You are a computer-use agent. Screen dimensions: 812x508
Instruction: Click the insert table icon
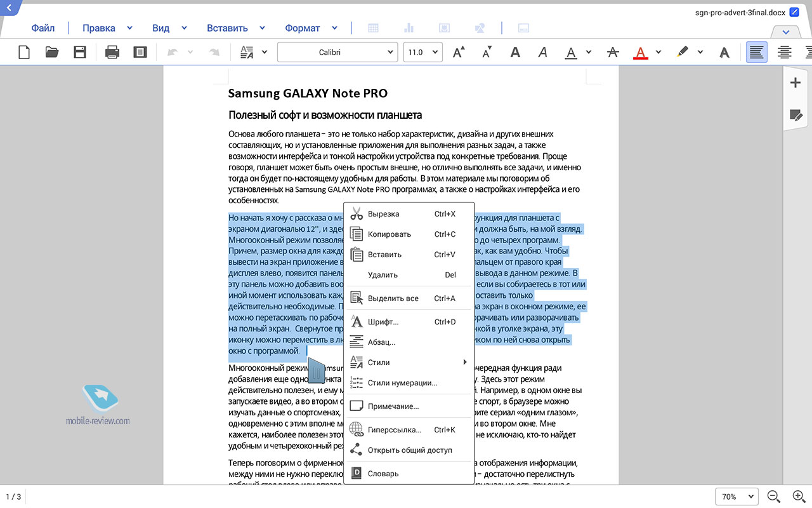[374, 28]
